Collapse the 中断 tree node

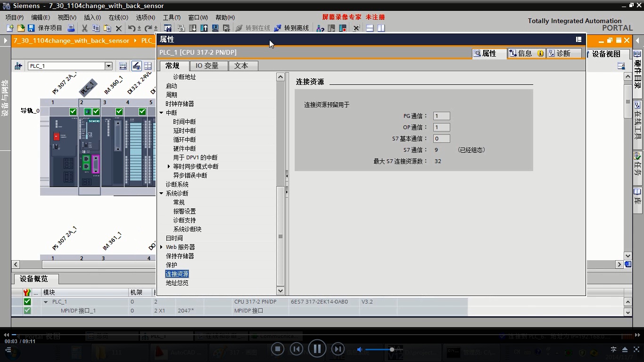pyautogui.click(x=161, y=113)
